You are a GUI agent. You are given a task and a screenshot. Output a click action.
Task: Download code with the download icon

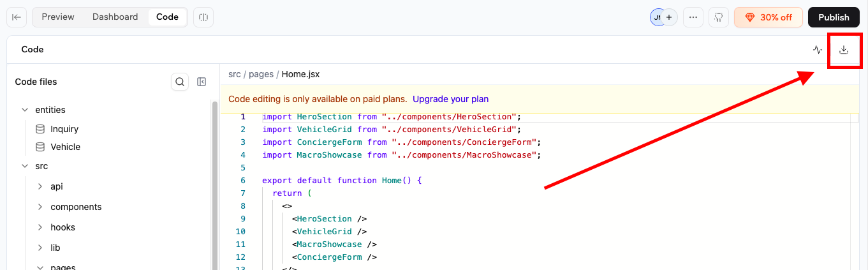click(x=844, y=50)
